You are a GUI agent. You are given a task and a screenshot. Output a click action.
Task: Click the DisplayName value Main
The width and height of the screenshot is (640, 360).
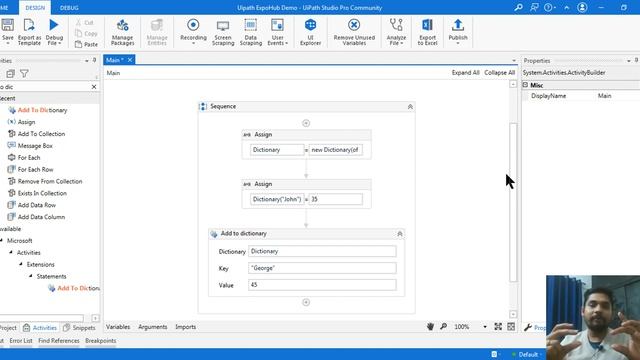pos(605,96)
